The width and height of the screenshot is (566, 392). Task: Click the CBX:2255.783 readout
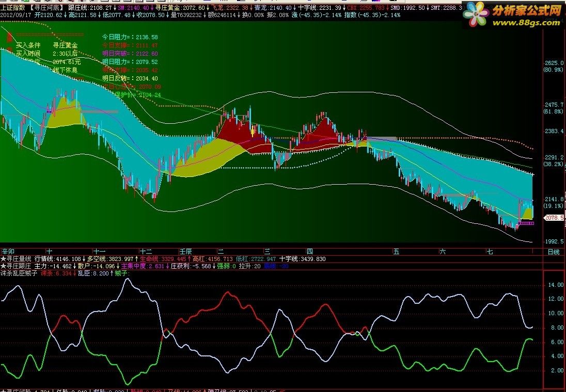366,7
